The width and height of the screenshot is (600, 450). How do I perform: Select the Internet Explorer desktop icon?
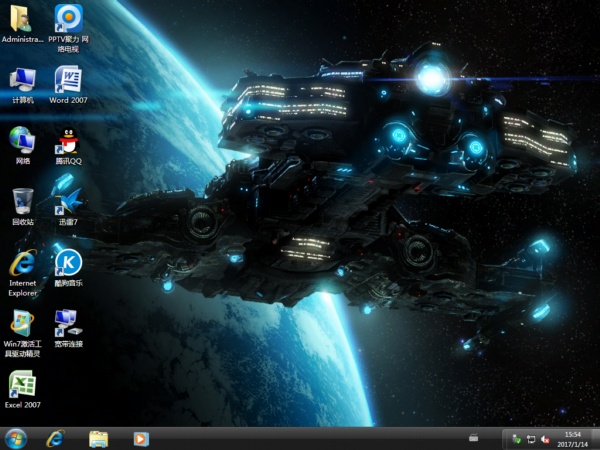(23, 273)
